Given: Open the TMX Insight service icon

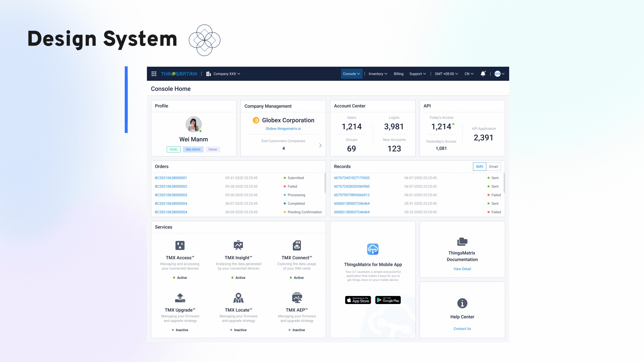Looking at the screenshot, I should pyautogui.click(x=238, y=245).
